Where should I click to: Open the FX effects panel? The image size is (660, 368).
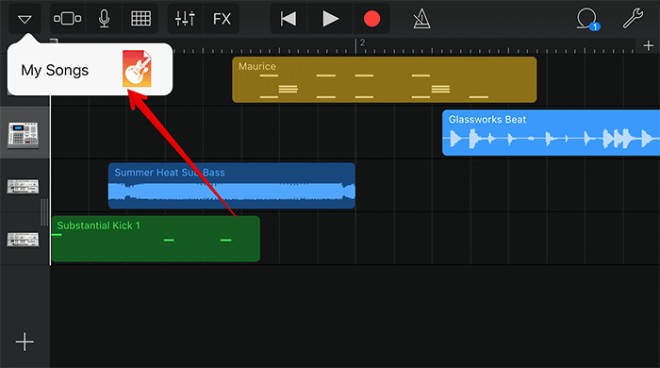[222, 19]
